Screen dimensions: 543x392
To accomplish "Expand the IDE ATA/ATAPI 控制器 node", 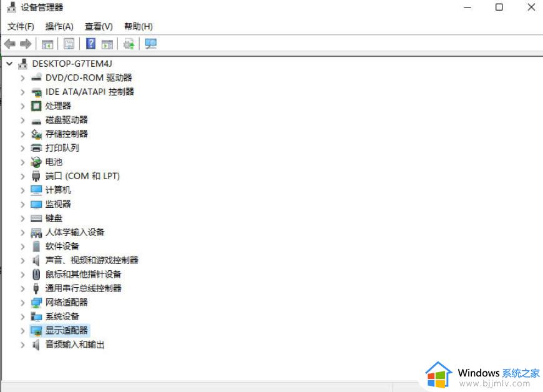I will point(22,92).
